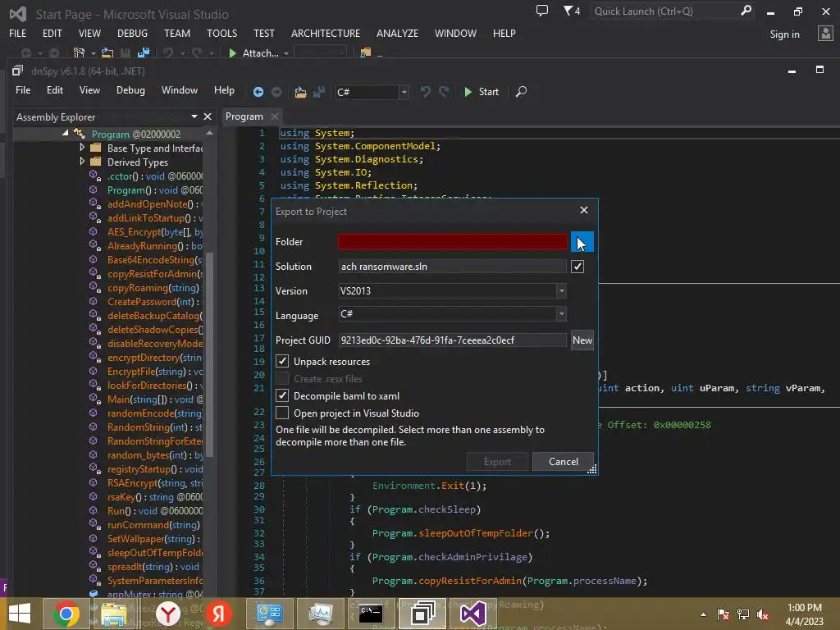Image resolution: width=840 pixels, height=630 pixels.
Task: Open Attach button dropdown arrow
Action: point(286,53)
